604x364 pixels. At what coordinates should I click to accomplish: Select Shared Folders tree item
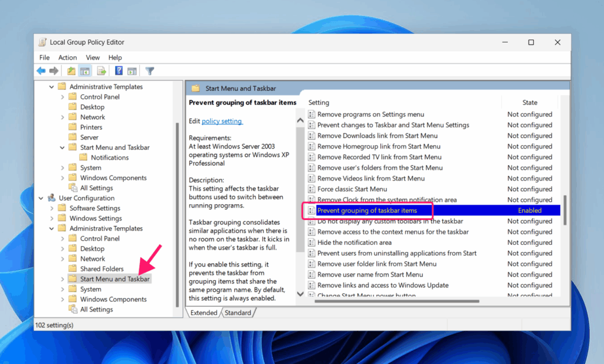click(101, 269)
